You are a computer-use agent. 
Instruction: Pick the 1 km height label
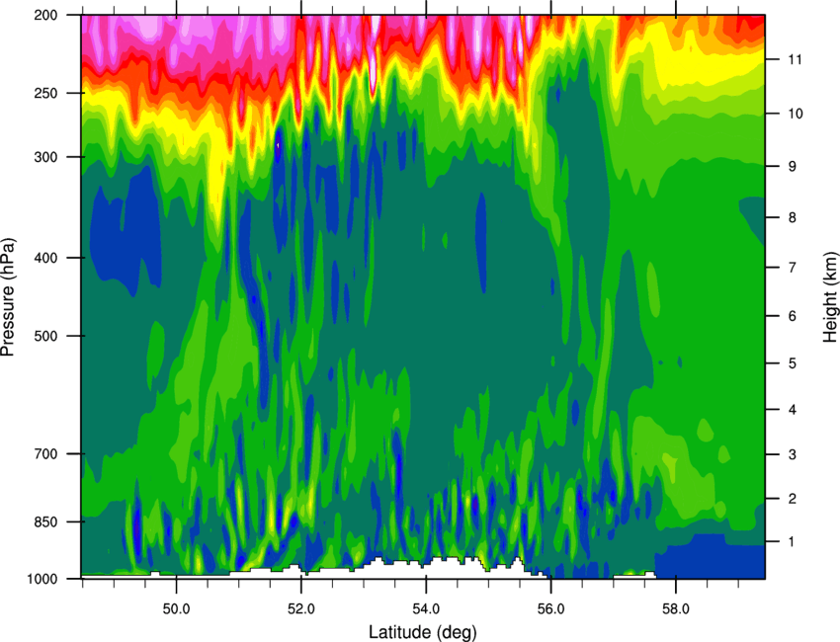[x=793, y=542]
